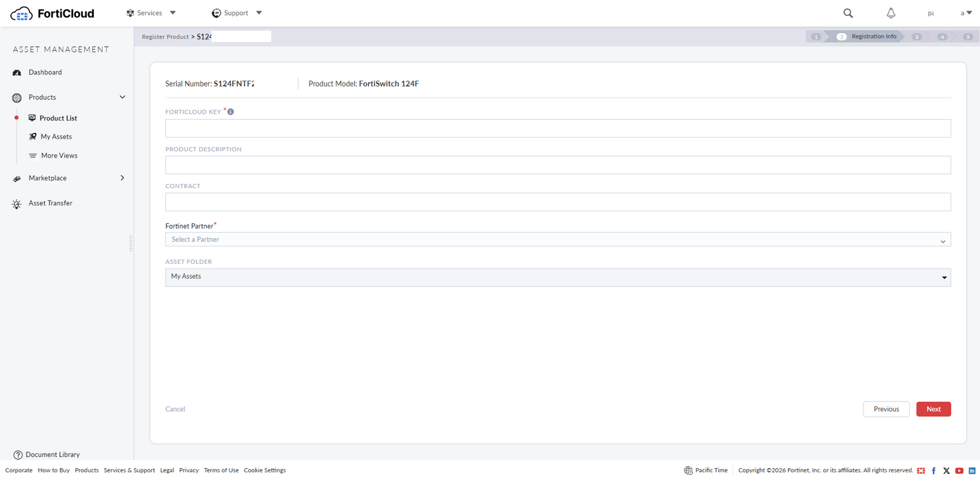Open the Support dropdown menu
Viewport: 980px width, 482px height.
(236, 13)
